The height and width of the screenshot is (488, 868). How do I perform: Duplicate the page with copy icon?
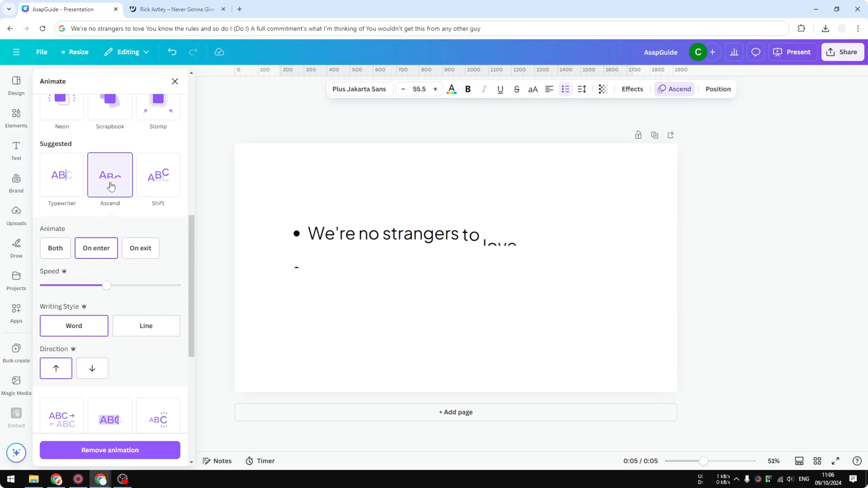(x=654, y=135)
